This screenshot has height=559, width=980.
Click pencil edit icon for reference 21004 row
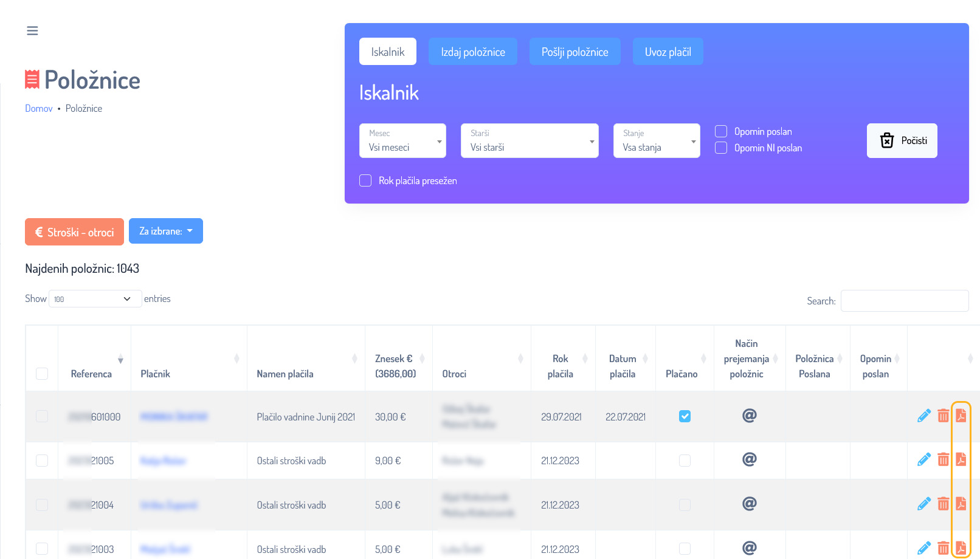923,504
